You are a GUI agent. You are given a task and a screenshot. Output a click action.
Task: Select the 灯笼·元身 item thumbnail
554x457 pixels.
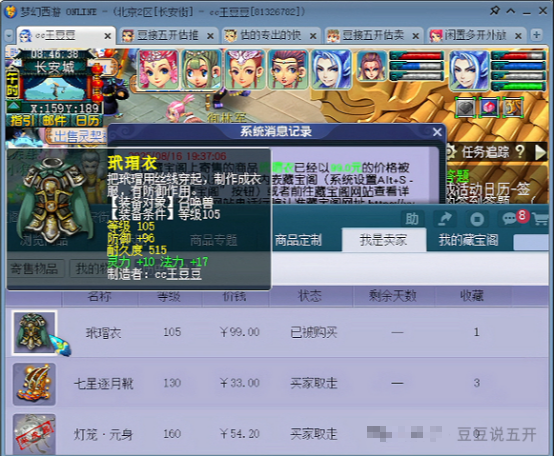[34, 434]
